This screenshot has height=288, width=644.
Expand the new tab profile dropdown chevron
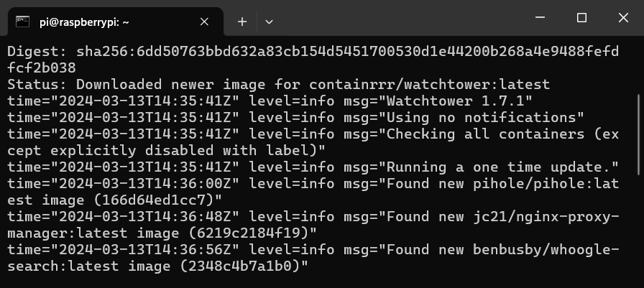(x=269, y=22)
